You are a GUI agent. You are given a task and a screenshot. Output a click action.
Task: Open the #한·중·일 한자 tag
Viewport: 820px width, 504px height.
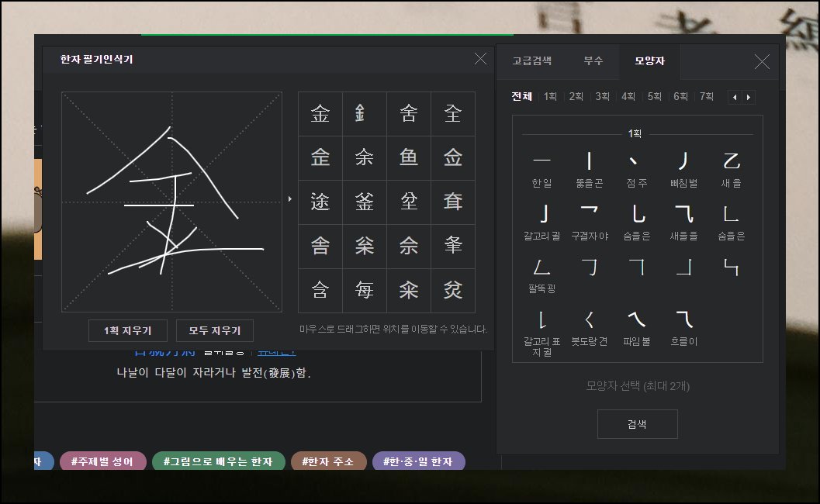418,461
